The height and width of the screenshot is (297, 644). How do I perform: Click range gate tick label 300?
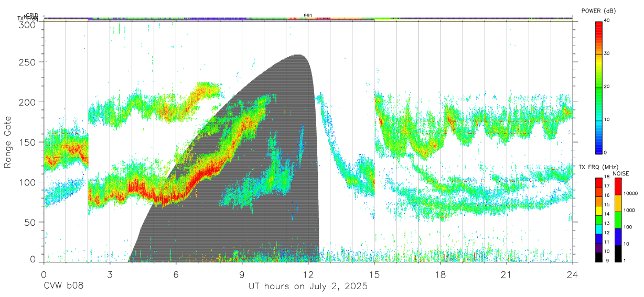[x=28, y=25]
